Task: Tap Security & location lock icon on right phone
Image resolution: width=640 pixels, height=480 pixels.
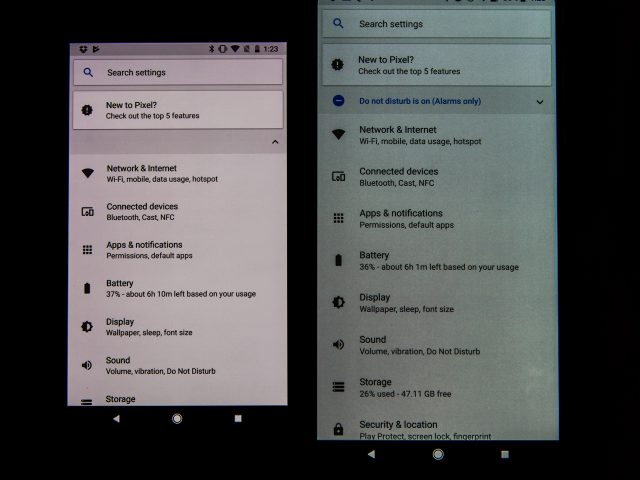Action: [339, 429]
